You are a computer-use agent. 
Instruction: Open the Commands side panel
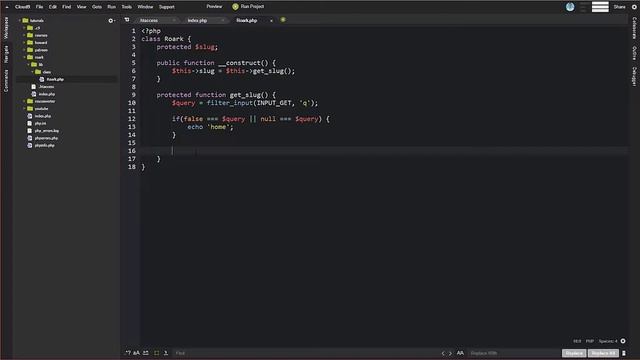tap(6, 80)
